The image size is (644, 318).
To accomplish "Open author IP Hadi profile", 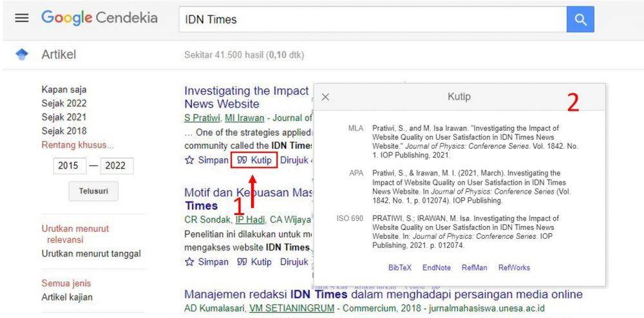I will pos(250,220).
